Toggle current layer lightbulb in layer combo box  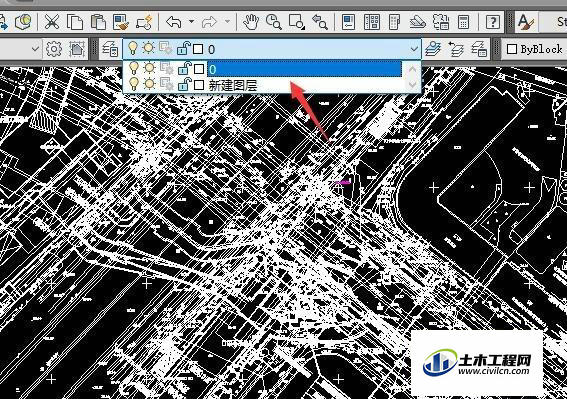coord(133,48)
